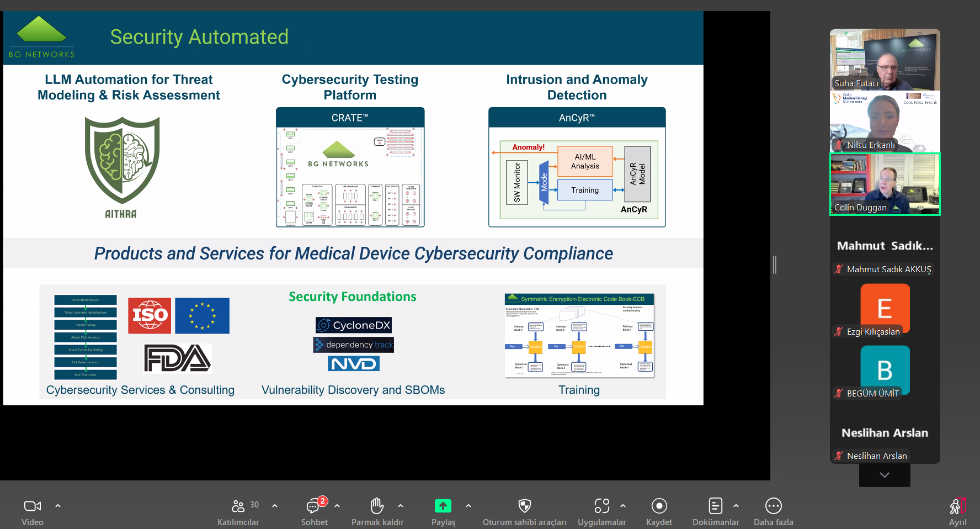Image resolution: width=980 pixels, height=529 pixels.
Task: Expand video options caret next to Video
Action: (x=58, y=506)
